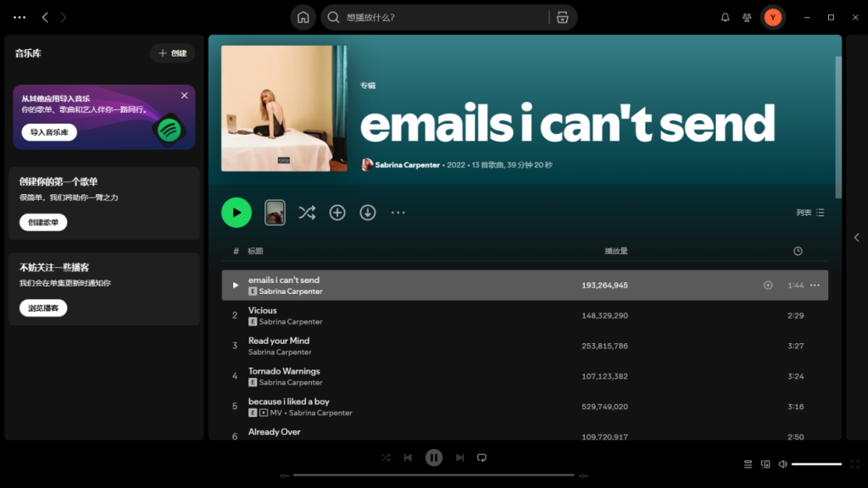868x488 pixels.
Task: Click the title column header
Action: (255, 251)
